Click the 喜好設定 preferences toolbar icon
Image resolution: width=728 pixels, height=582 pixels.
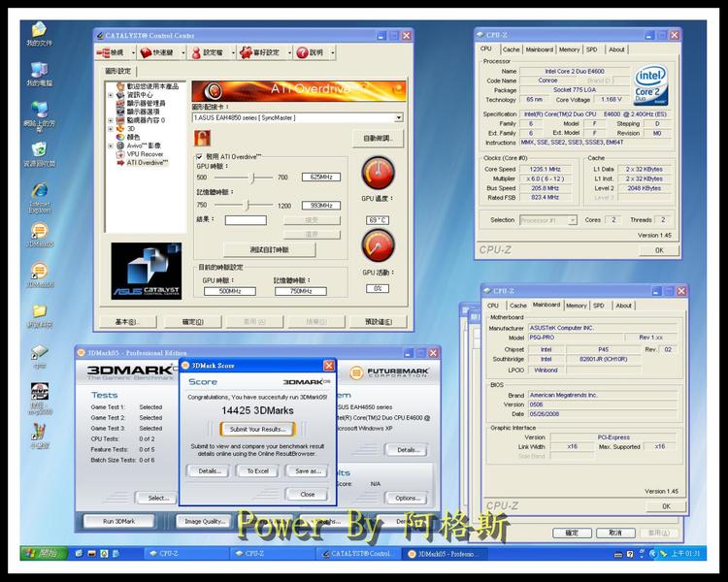[x=246, y=53]
